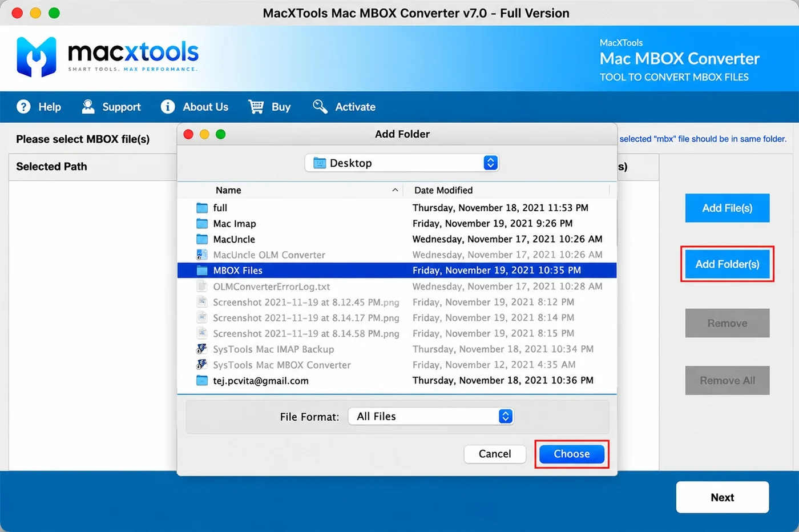
Task: Click the MBOX Files folder icon
Action: pyautogui.click(x=202, y=271)
